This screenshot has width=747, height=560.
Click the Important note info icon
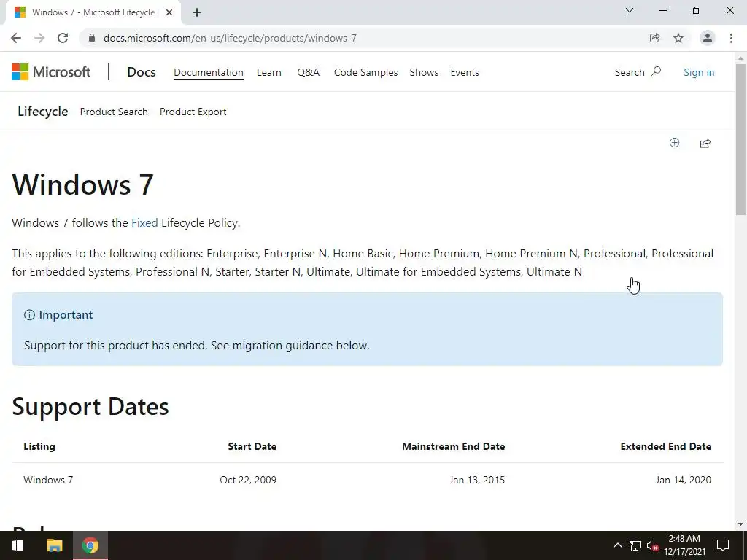29,315
